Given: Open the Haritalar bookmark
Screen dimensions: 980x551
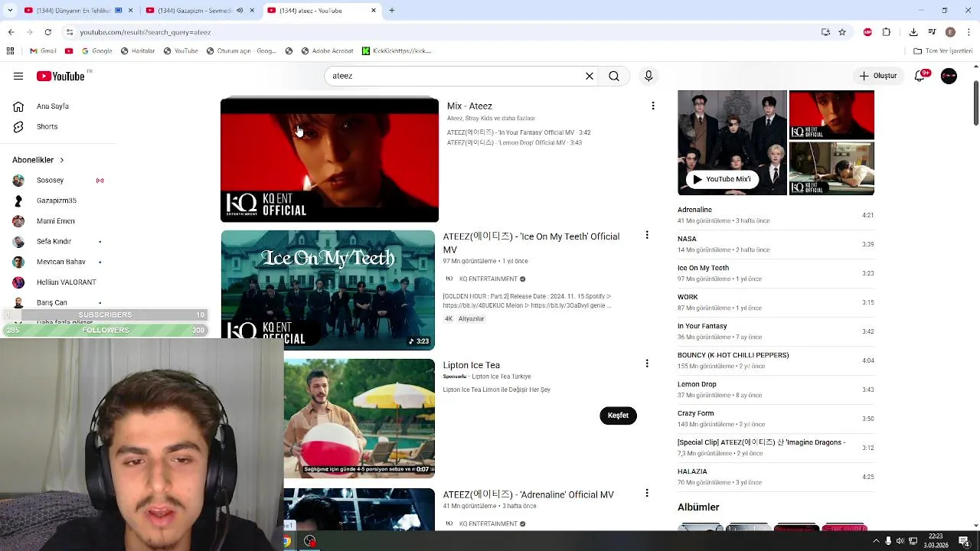Looking at the screenshot, I should click(138, 51).
